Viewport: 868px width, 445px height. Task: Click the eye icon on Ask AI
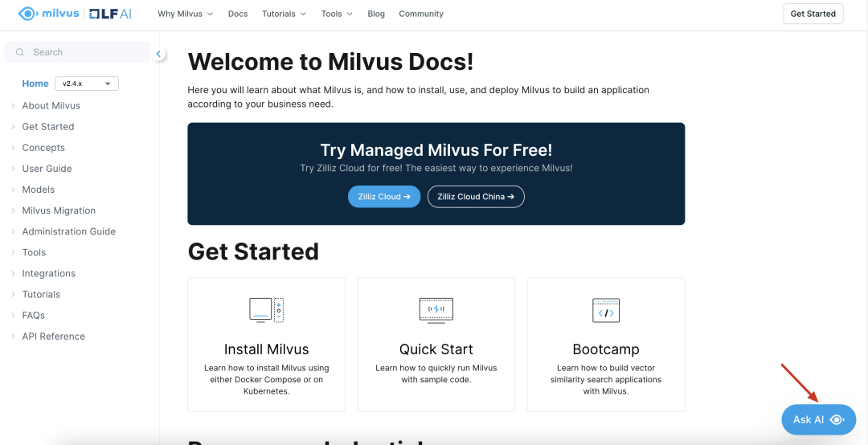tap(837, 419)
